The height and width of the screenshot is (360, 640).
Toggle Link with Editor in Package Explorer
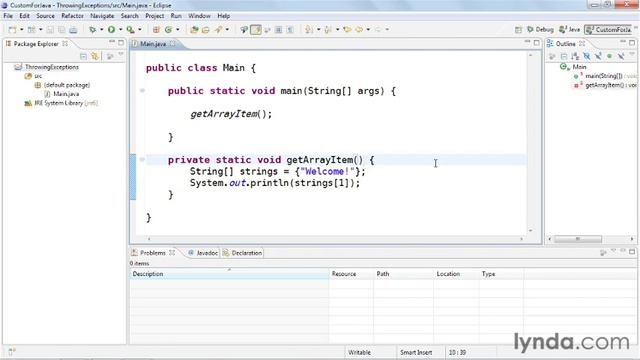point(95,56)
